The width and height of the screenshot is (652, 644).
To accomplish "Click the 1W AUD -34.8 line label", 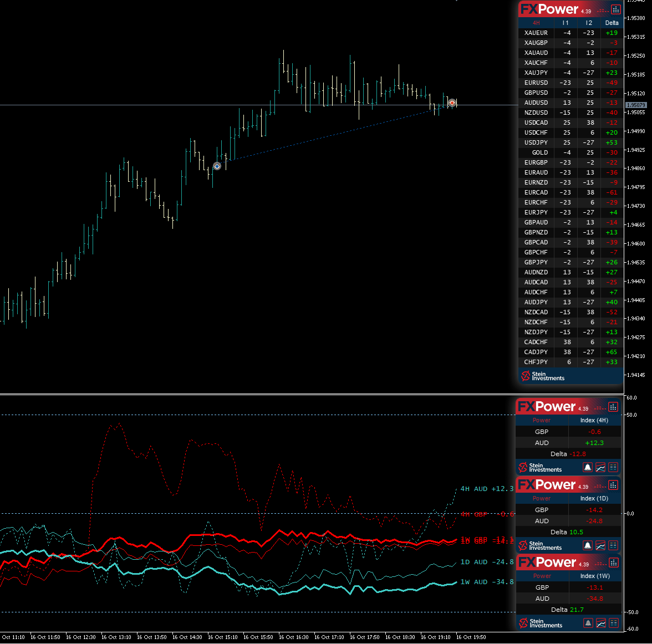I will pyautogui.click(x=487, y=582).
